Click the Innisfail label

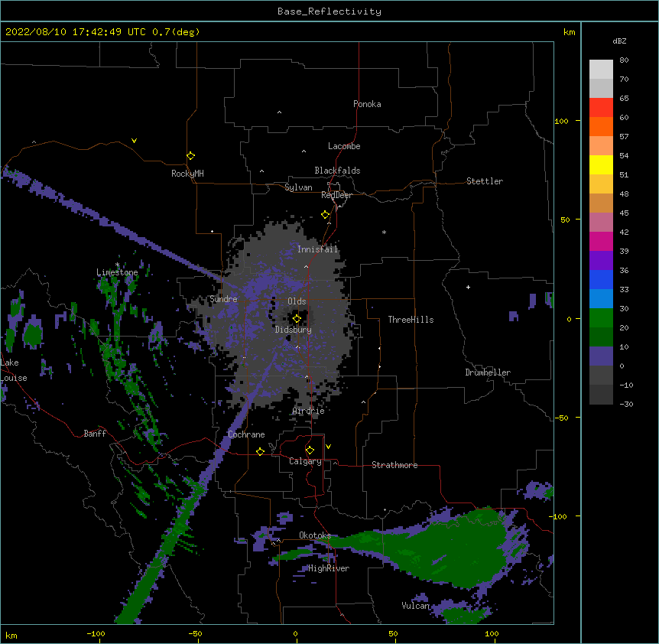click(318, 249)
